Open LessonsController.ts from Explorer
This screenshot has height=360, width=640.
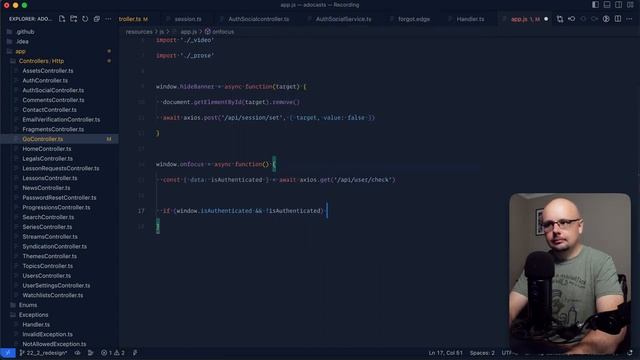(x=49, y=178)
